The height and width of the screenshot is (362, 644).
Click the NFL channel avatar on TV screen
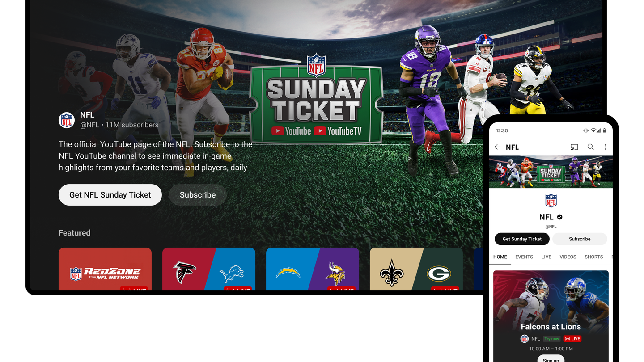tap(67, 120)
